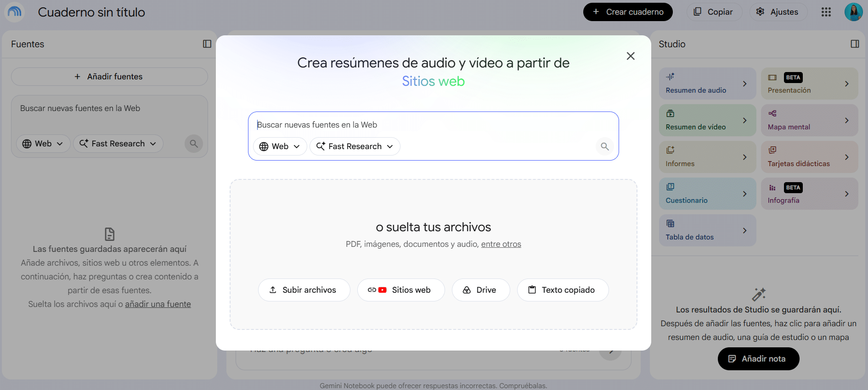Collapse the Fuentes panel with its toggle icon
This screenshot has height=390, width=868.
point(207,44)
